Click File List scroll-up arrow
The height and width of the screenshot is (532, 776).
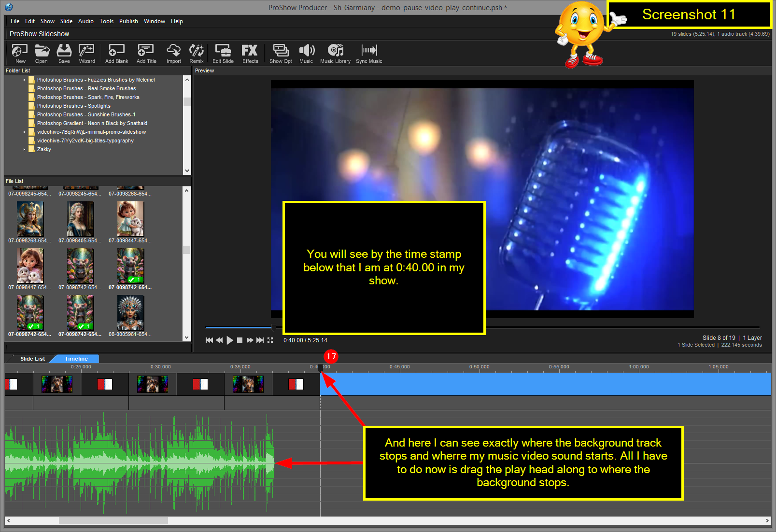(187, 191)
